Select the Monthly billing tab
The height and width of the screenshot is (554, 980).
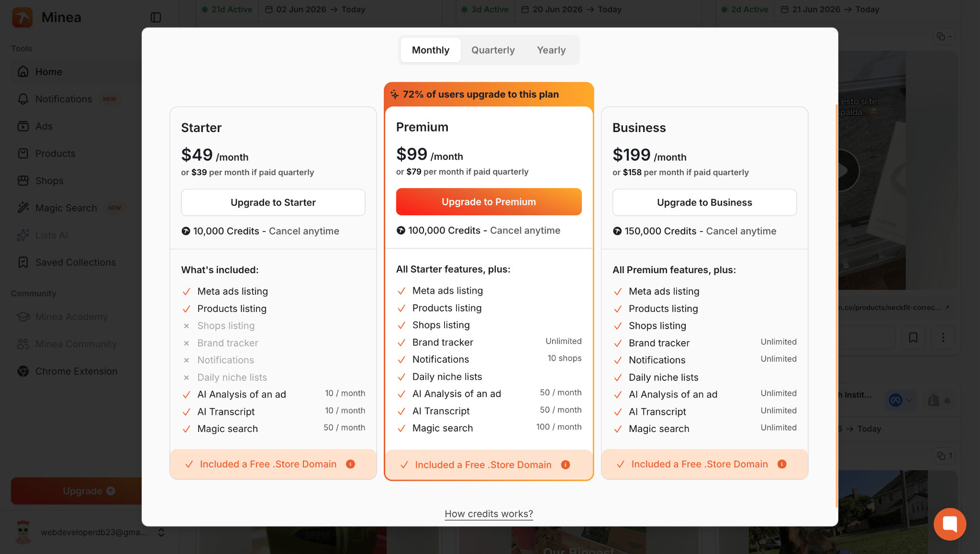point(431,50)
